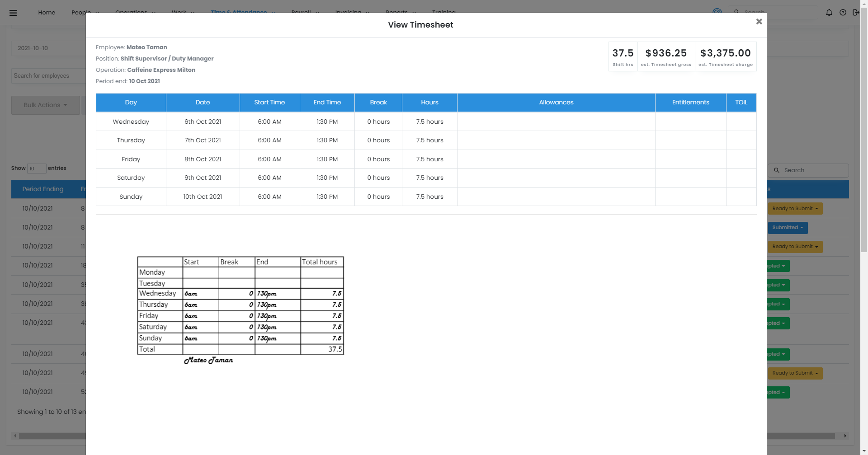868x455 pixels.
Task: Open the Bulk Actions dropdown
Action: 45,105
